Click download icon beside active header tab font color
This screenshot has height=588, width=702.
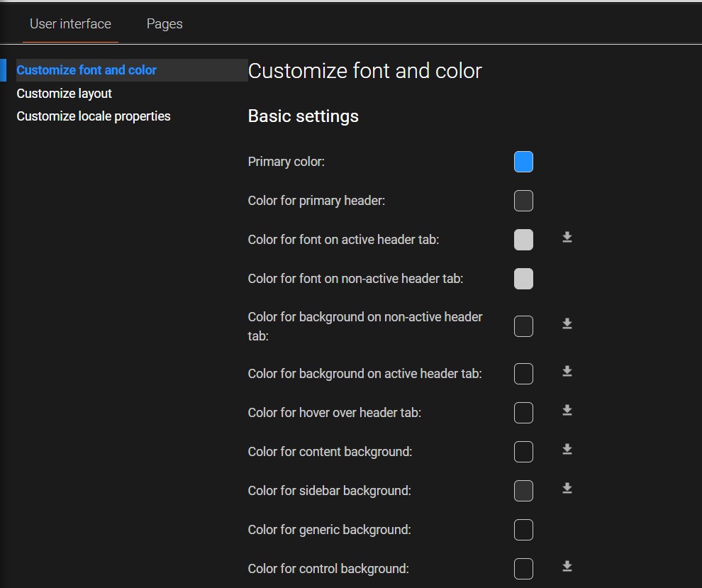[567, 238]
